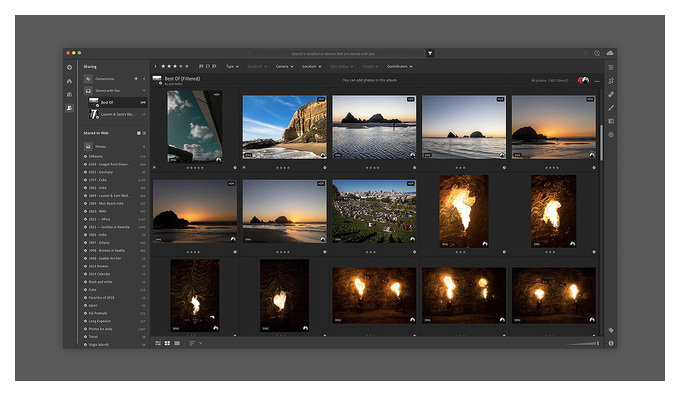This screenshot has width=680, height=396.
Task: Toggle the Rejected flag filter
Action: (x=214, y=66)
